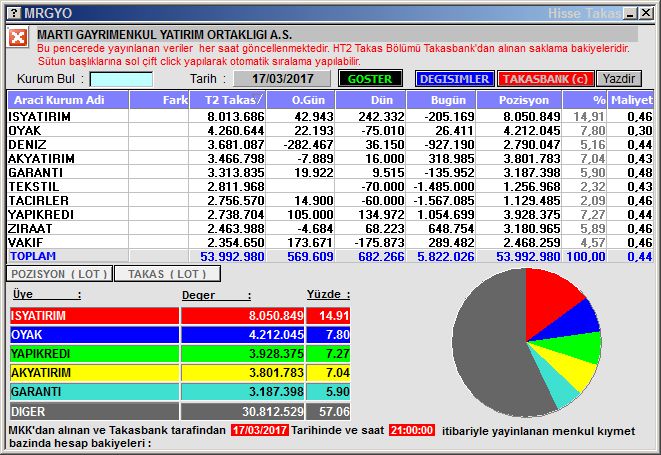Select the TEKSTIL row in table

tap(330, 186)
